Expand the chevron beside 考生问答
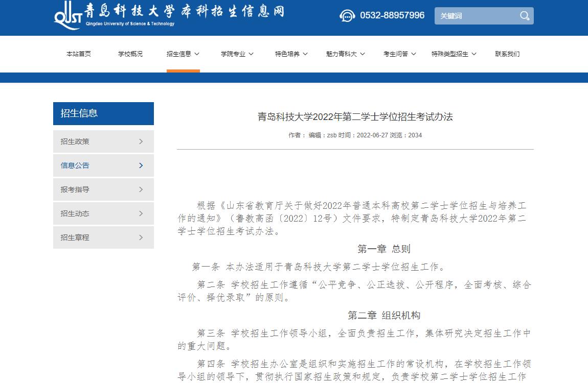Screen dimensions: 588x383 pyautogui.click(x=414, y=54)
